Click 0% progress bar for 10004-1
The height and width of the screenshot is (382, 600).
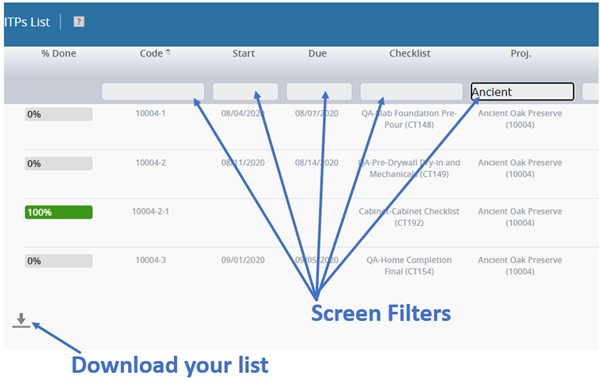pos(59,114)
